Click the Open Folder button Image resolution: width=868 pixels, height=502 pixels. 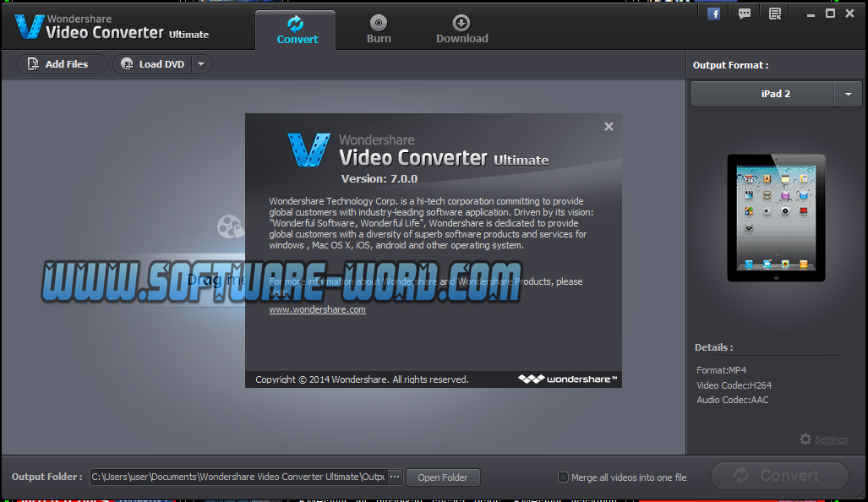[443, 477]
